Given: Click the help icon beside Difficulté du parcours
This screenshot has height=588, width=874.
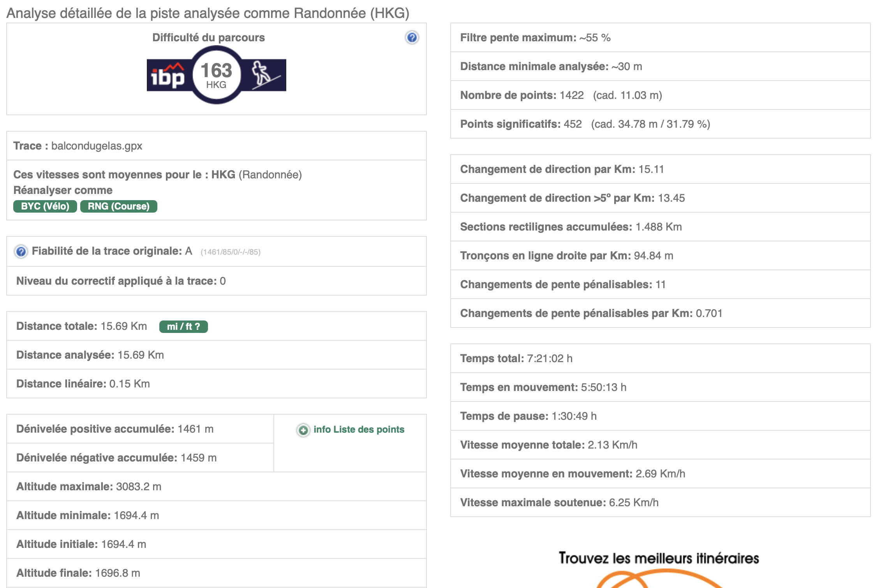Looking at the screenshot, I should tap(412, 38).
